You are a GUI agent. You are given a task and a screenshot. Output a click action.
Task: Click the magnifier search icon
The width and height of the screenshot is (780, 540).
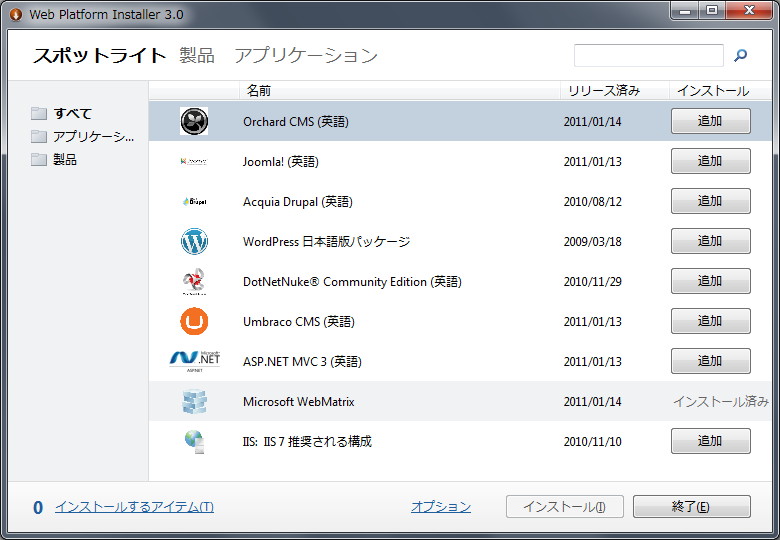tap(740, 55)
